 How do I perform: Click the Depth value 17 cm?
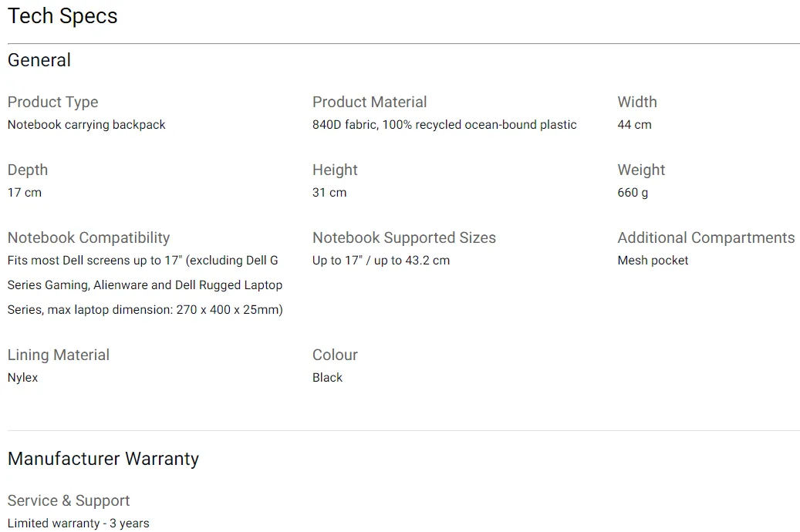(x=25, y=192)
